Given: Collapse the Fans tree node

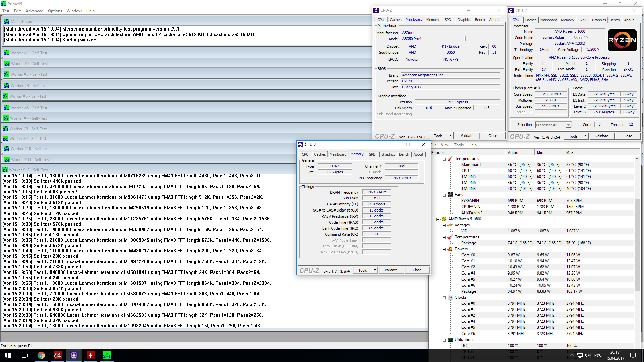Looking at the screenshot, I should [444, 195].
